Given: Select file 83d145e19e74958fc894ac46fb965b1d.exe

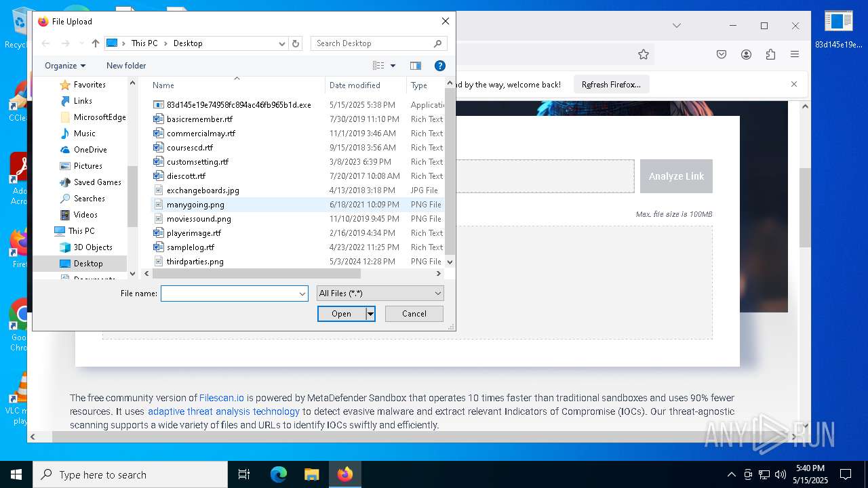Looking at the screenshot, I should pos(239,105).
